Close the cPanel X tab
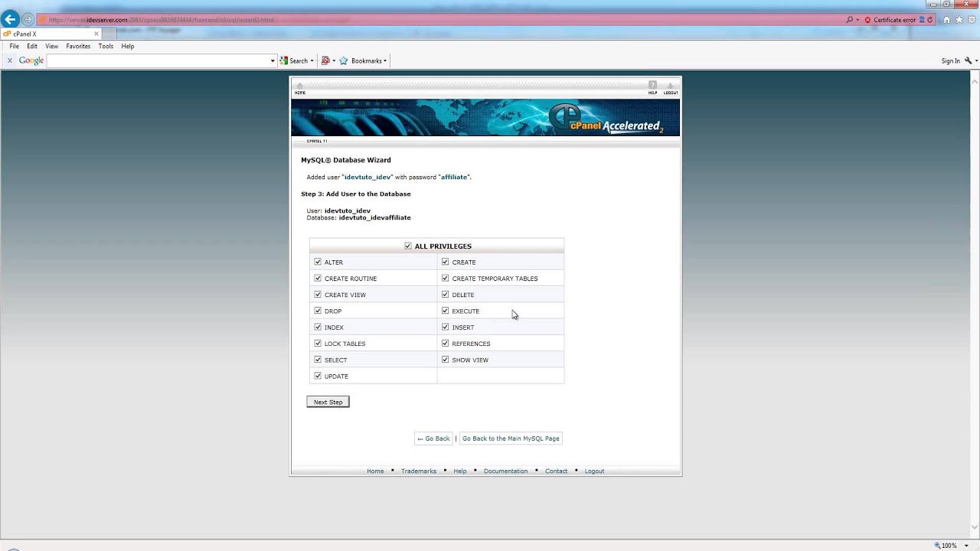The height and width of the screenshot is (551, 980). coord(96,34)
